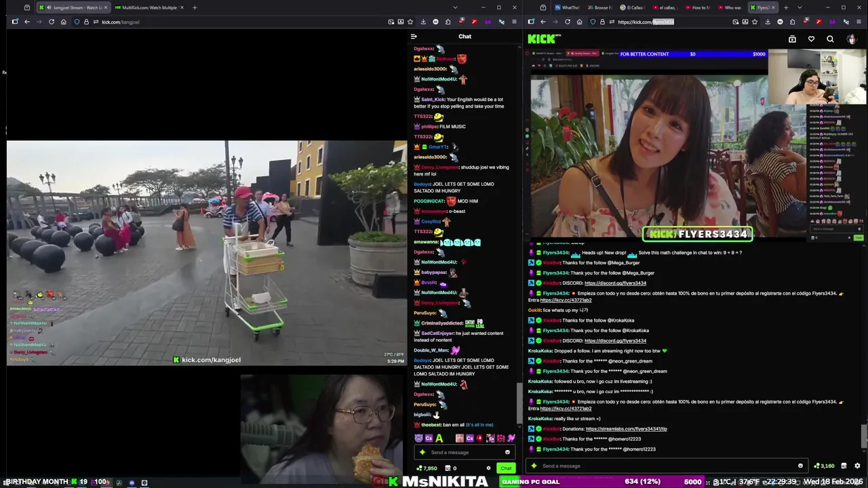Open Kick browse clips icon next to heart
The width and height of the screenshot is (868, 488).
[792, 39]
